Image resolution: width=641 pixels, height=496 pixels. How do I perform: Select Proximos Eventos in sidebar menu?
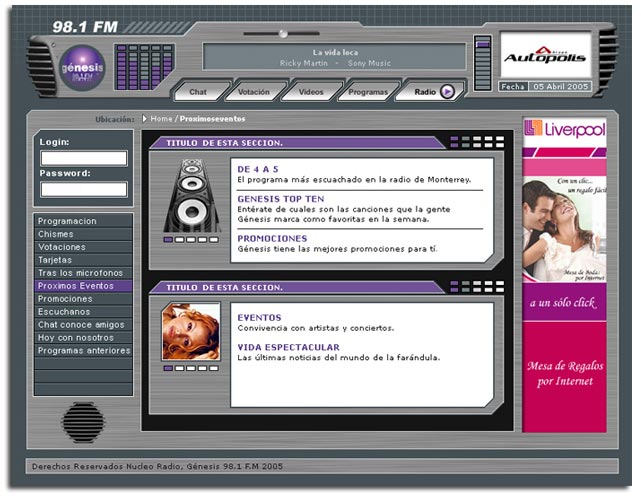[83, 286]
